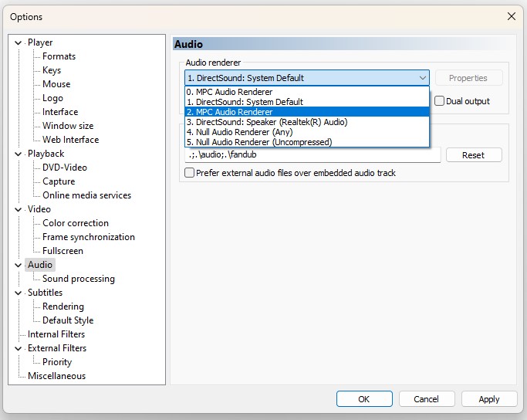Open the Capture settings page

(59, 181)
